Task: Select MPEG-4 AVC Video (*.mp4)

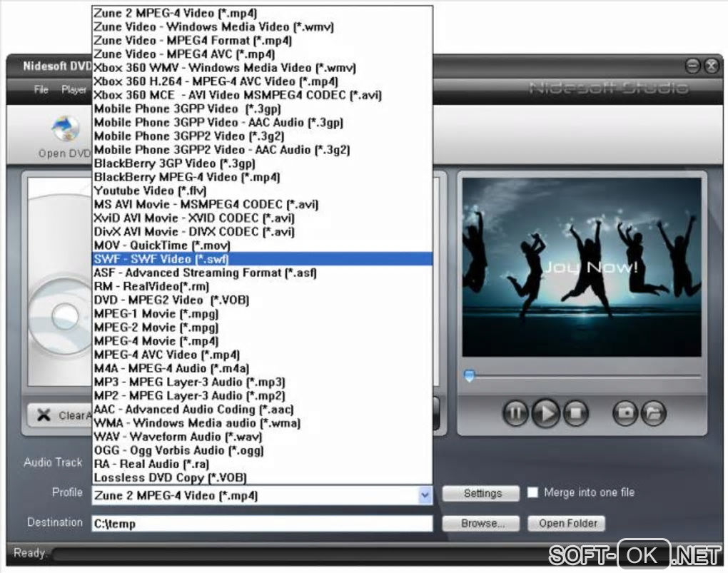Action: tap(263, 355)
